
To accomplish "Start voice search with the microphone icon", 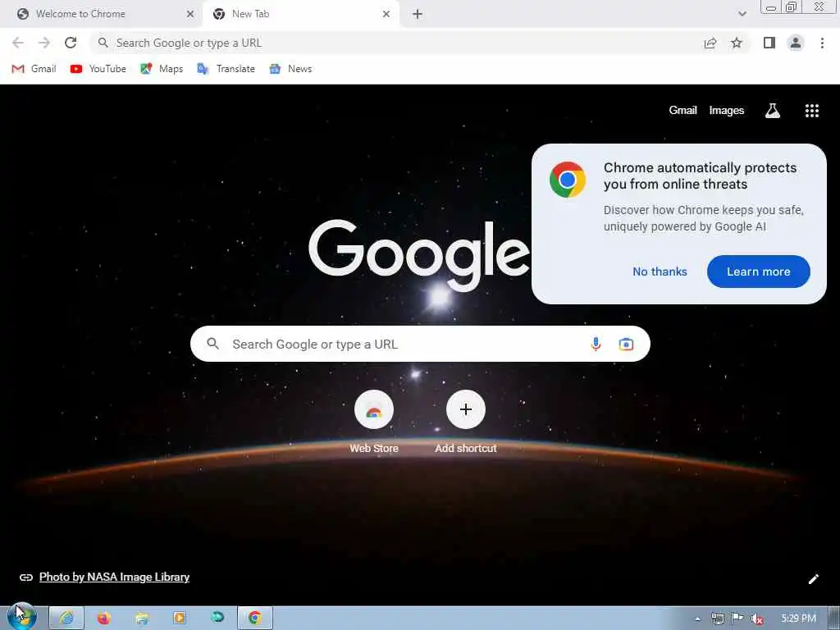I will 596,344.
